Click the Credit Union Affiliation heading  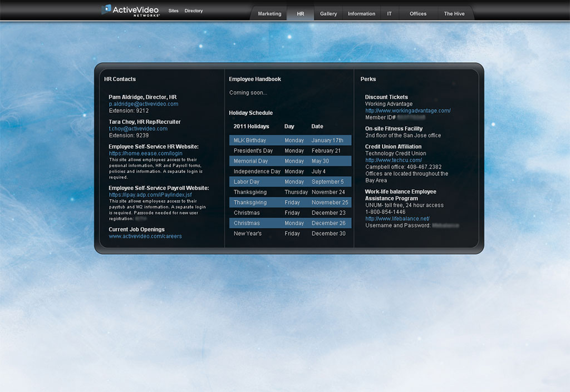click(394, 147)
